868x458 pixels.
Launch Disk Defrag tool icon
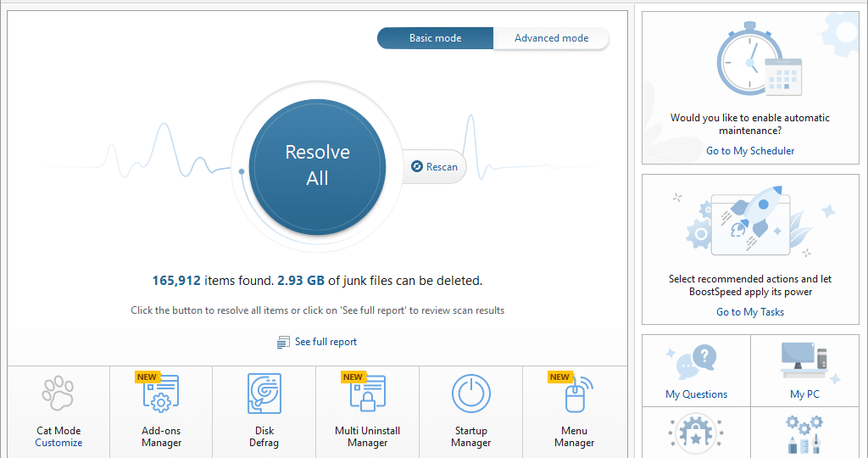tap(264, 394)
